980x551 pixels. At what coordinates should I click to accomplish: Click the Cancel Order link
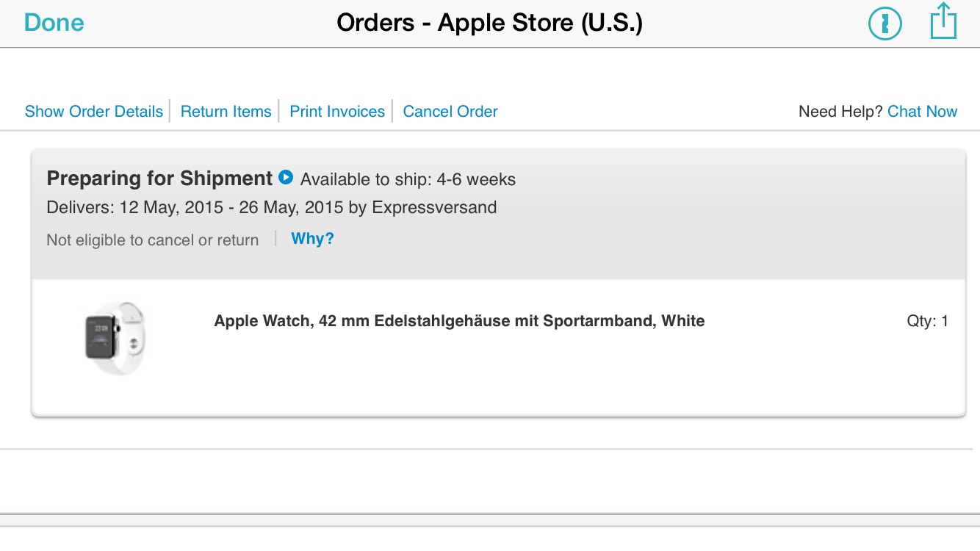tap(450, 112)
